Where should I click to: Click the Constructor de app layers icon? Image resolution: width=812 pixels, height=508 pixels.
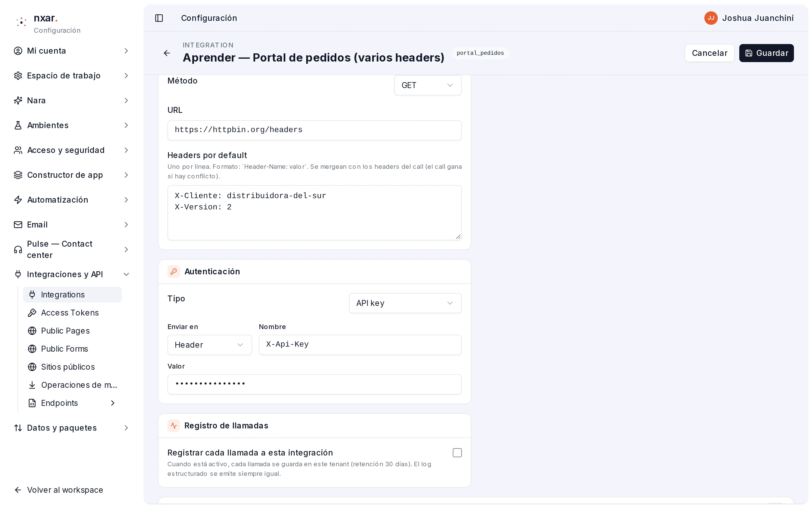18,175
